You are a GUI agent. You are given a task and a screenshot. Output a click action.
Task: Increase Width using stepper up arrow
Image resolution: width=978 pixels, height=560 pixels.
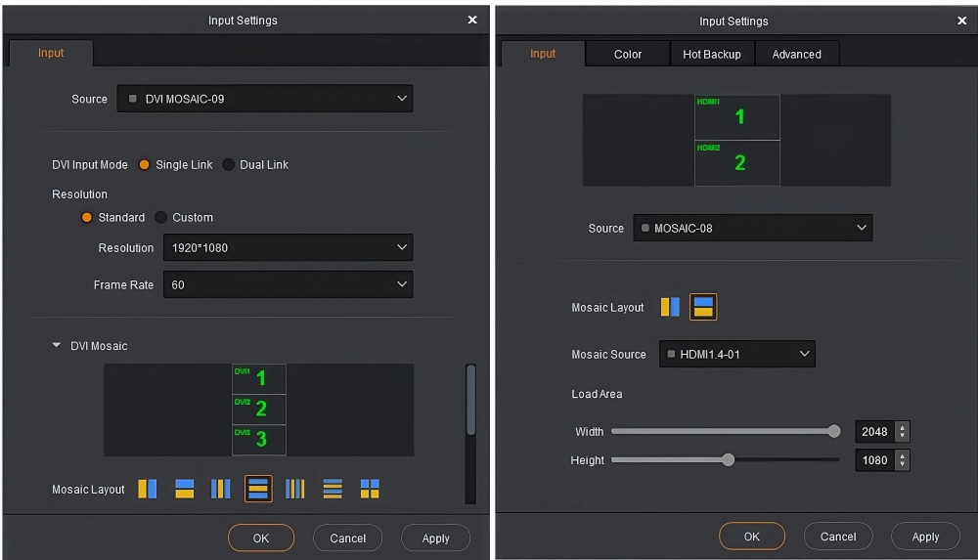pyautogui.click(x=902, y=427)
